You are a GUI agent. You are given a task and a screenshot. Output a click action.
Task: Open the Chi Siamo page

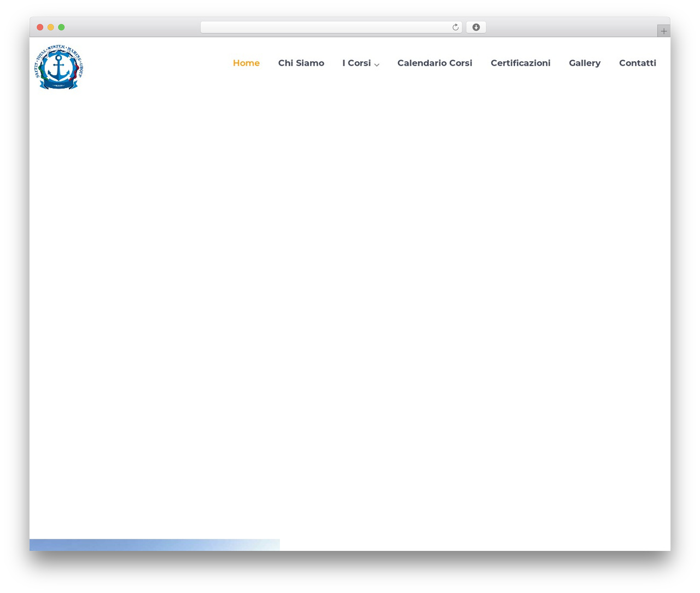301,63
